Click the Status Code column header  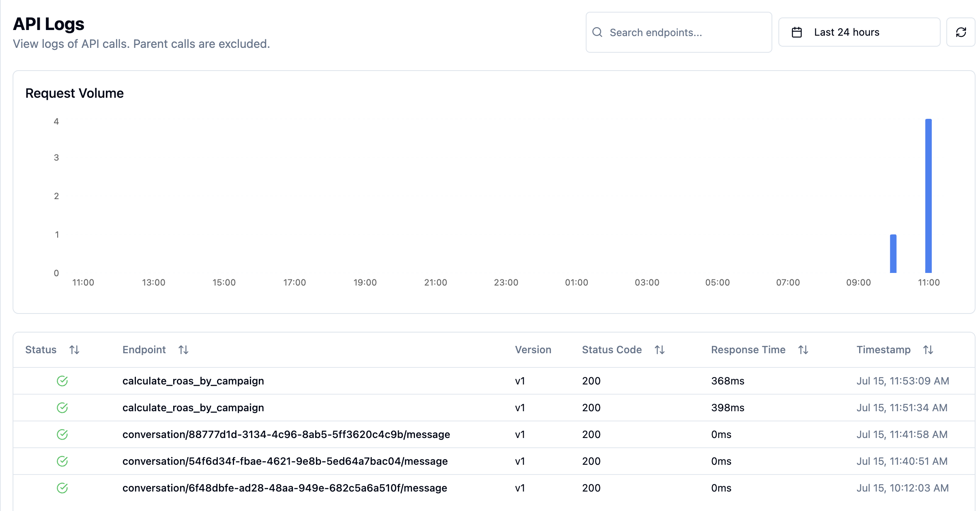pos(612,350)
